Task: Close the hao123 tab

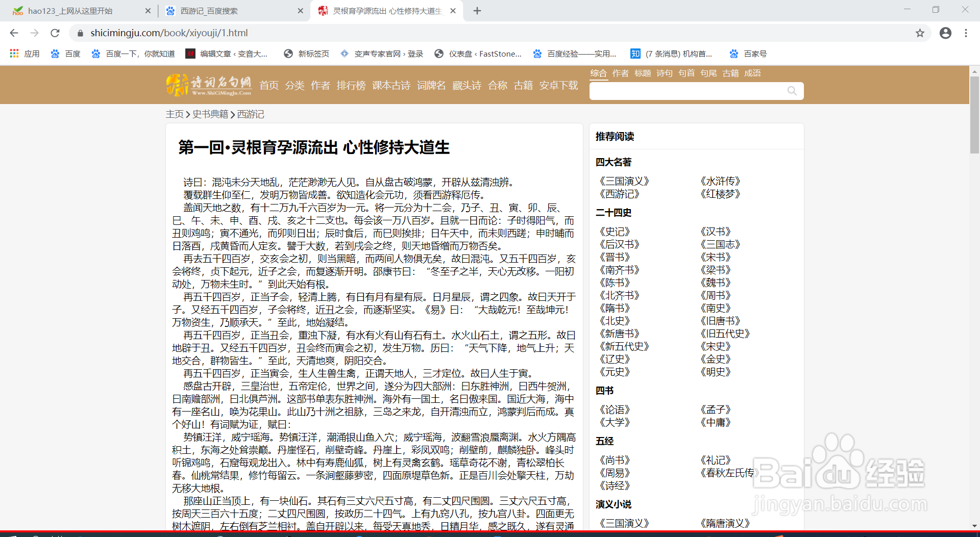Action: [148, 11]
